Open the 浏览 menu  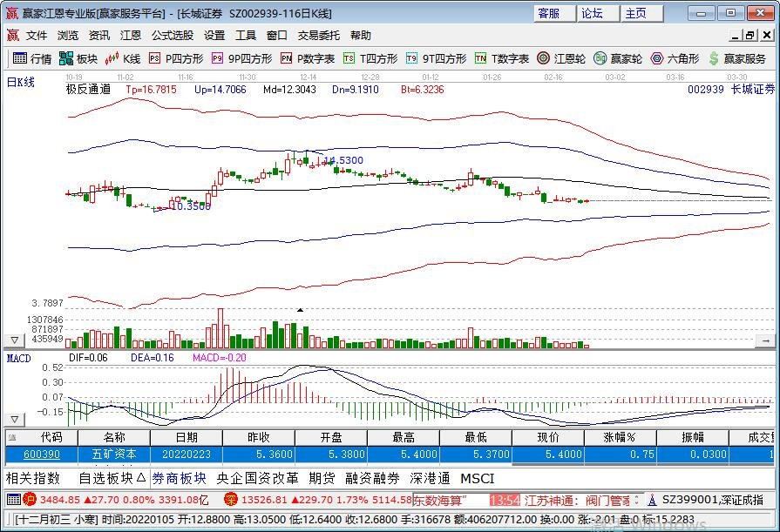click(x=68, y=36)
